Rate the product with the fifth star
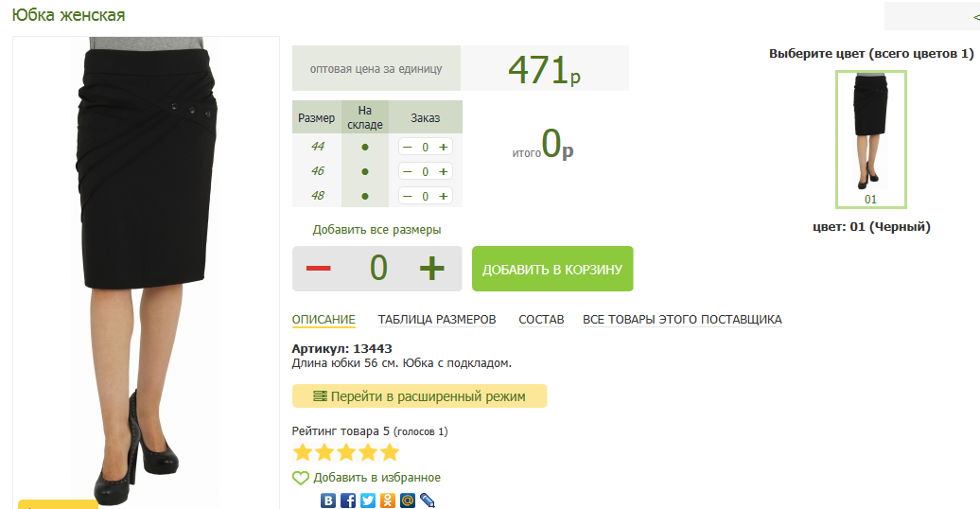This screenshot has height=509, width=980. point(390,452)
